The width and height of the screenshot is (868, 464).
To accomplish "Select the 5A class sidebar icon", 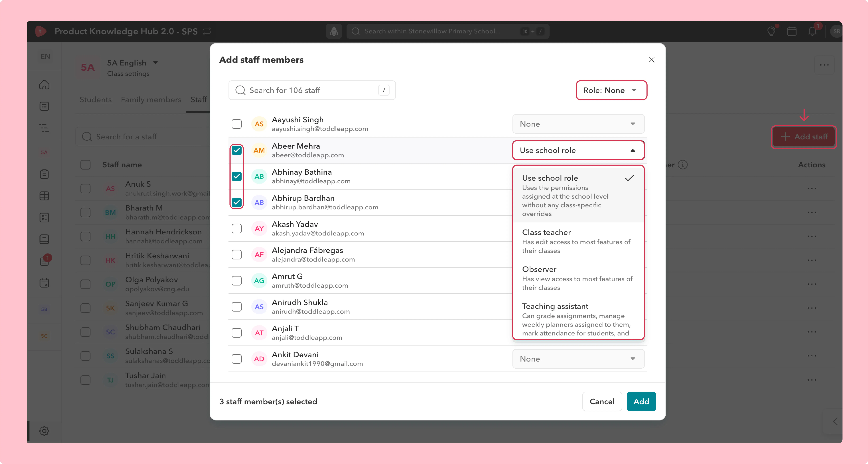I will 44,152.
